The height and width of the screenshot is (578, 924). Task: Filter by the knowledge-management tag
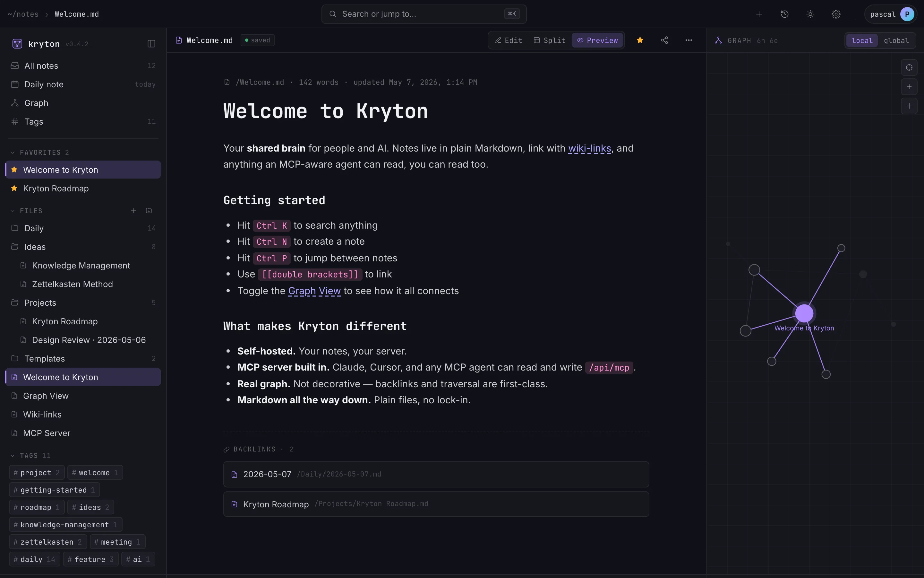click(65, 525)
